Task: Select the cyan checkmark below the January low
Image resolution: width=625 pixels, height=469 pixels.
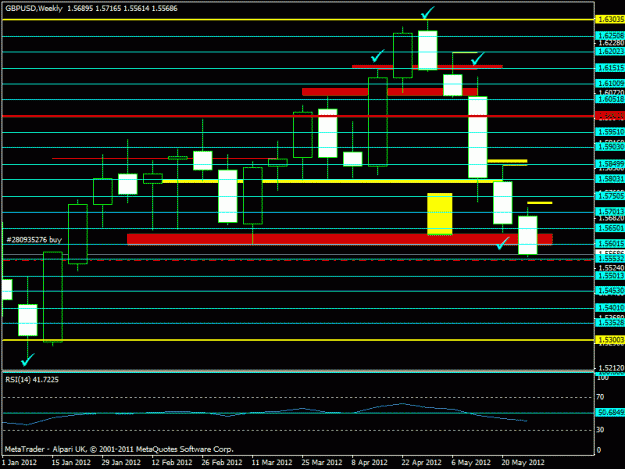Action: [28, 360]
